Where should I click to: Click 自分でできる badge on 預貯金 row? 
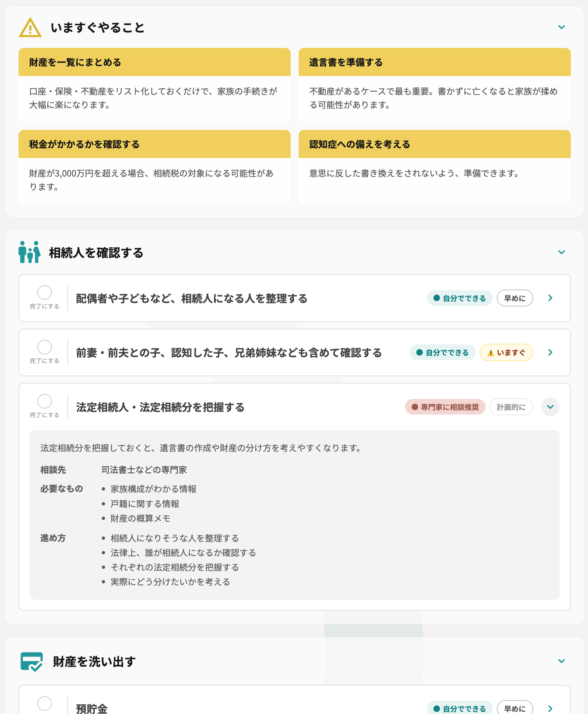point(459,708)
